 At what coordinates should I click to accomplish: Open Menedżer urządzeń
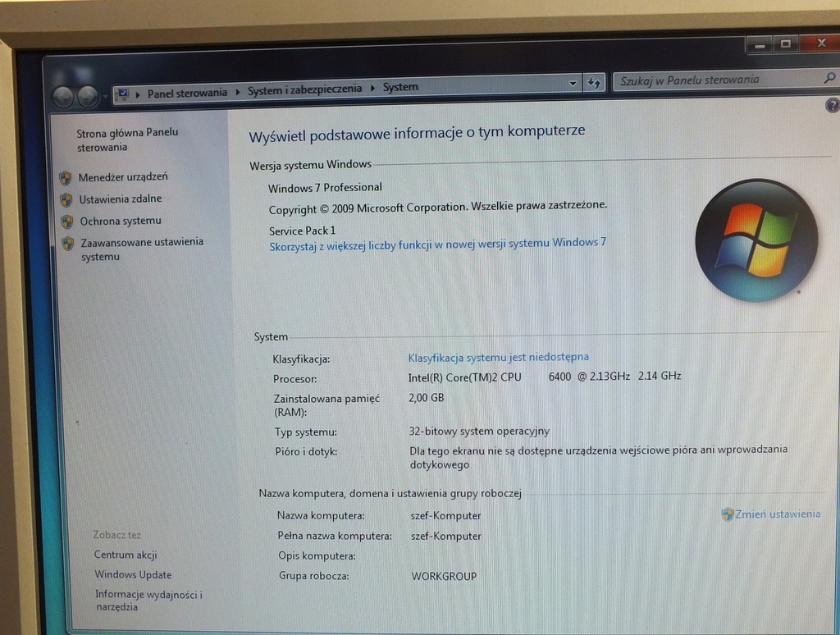(123, 177)
